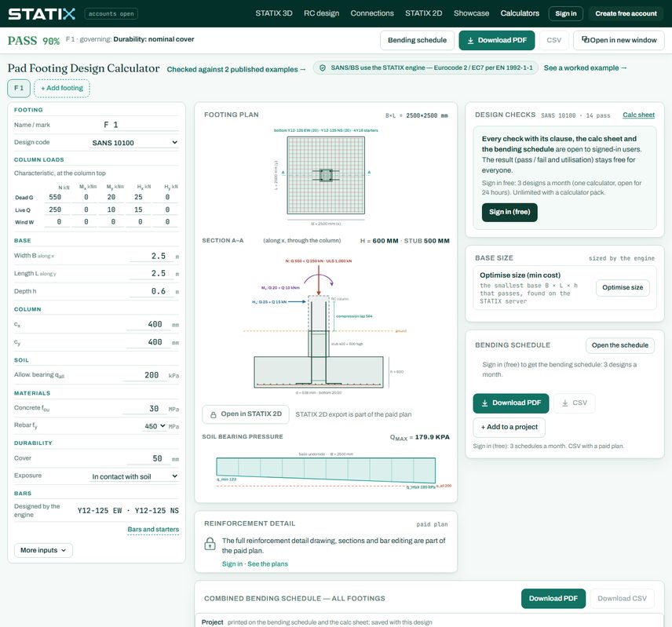Viewport: 672px width, 627px height.
Task: Click the shield icon in the SANS/BS engine badge
Action: [x=323, y=67]
